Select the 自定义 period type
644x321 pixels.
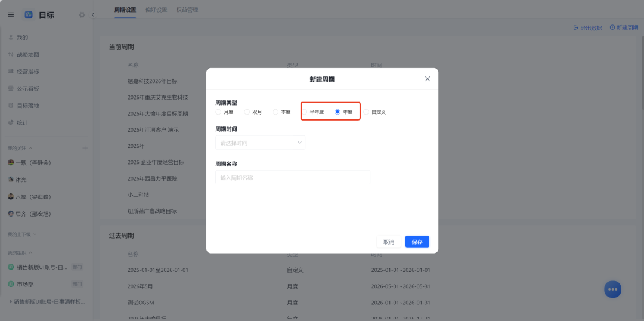point(366,112)
